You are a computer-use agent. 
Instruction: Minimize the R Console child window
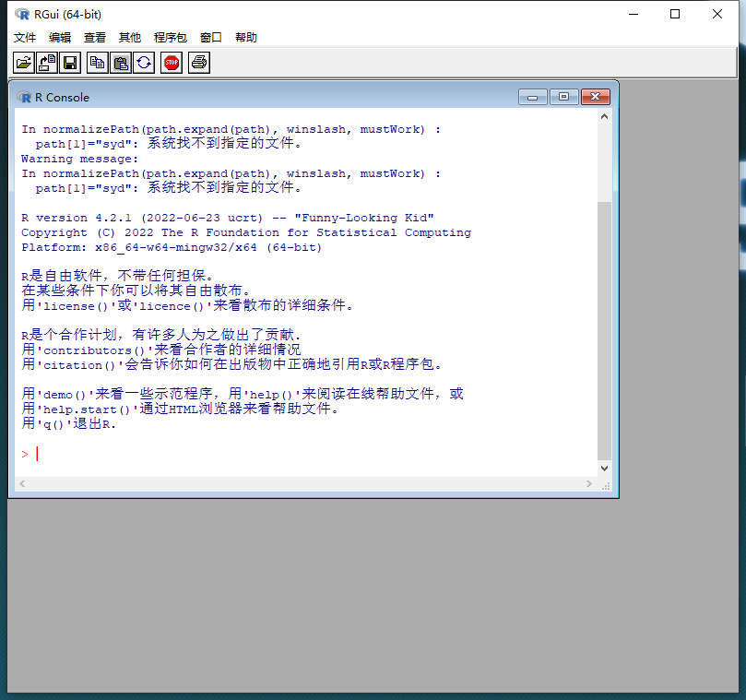(533, 97)
